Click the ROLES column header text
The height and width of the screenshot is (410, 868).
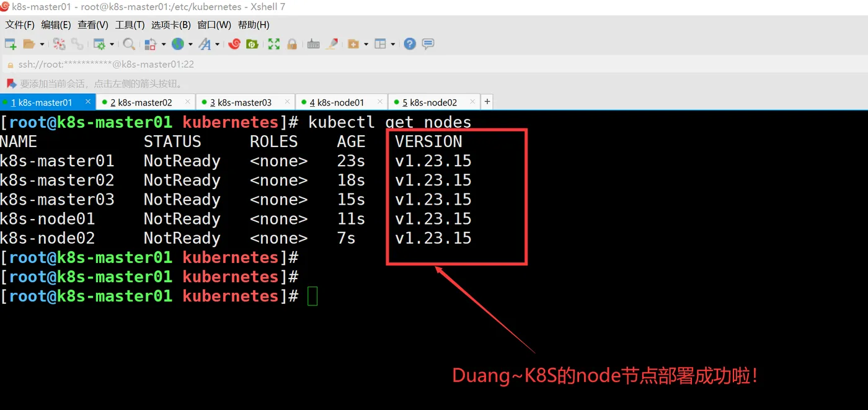tap(274, 141)
